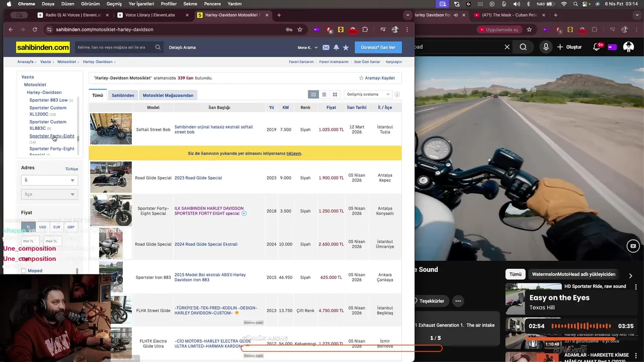Select WatermelonMotoHead uploader filter chip
644x362 pixels.
pos(574,275)
